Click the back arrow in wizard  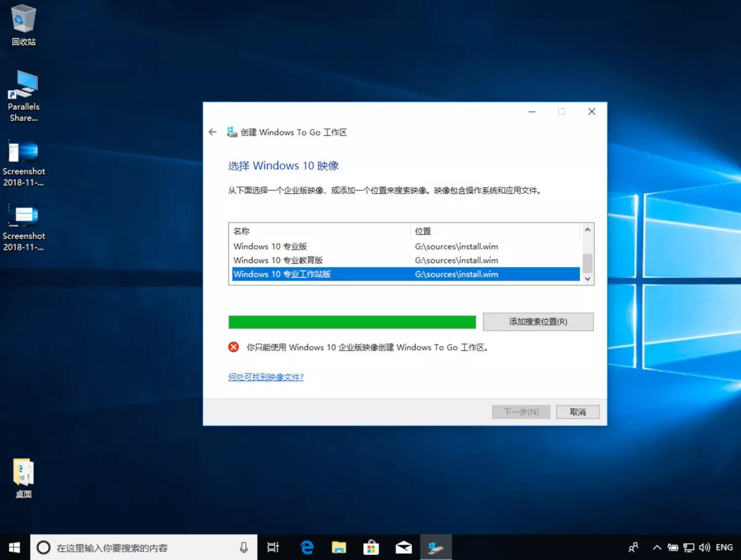213,132
